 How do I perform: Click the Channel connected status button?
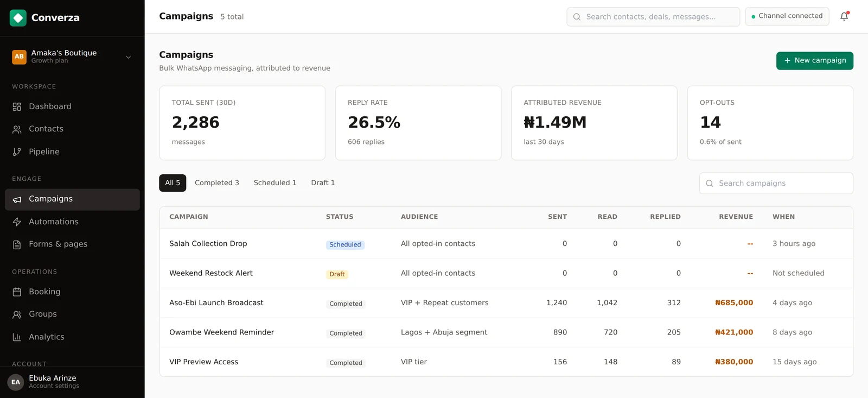click(x=787, y=16)
